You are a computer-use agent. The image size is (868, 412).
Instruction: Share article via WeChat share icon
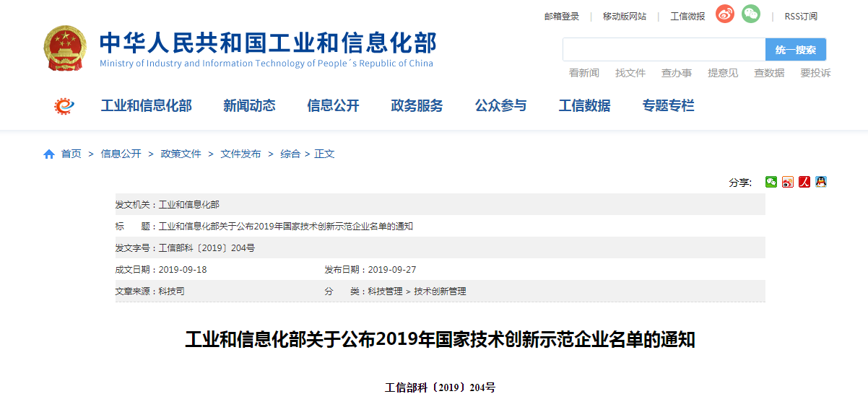pos(771,182)
